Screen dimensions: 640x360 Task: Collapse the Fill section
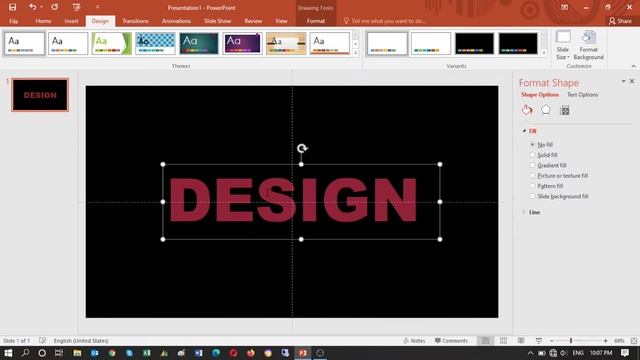click(524, 131)
